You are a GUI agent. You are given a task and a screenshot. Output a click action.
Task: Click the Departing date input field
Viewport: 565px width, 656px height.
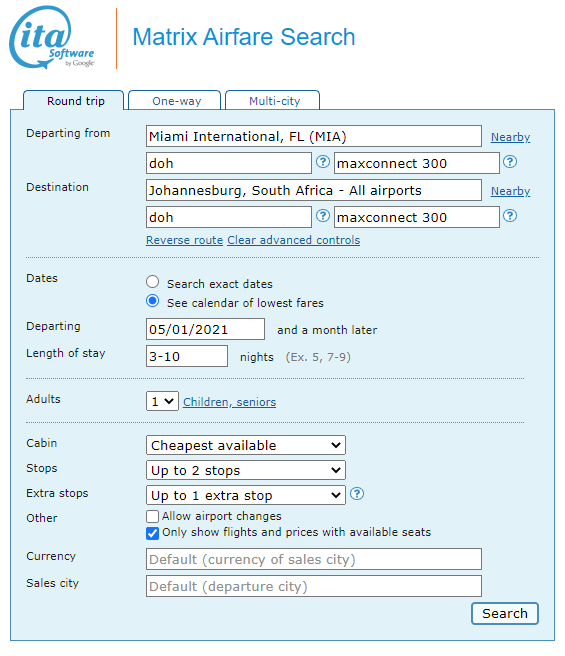205,329
